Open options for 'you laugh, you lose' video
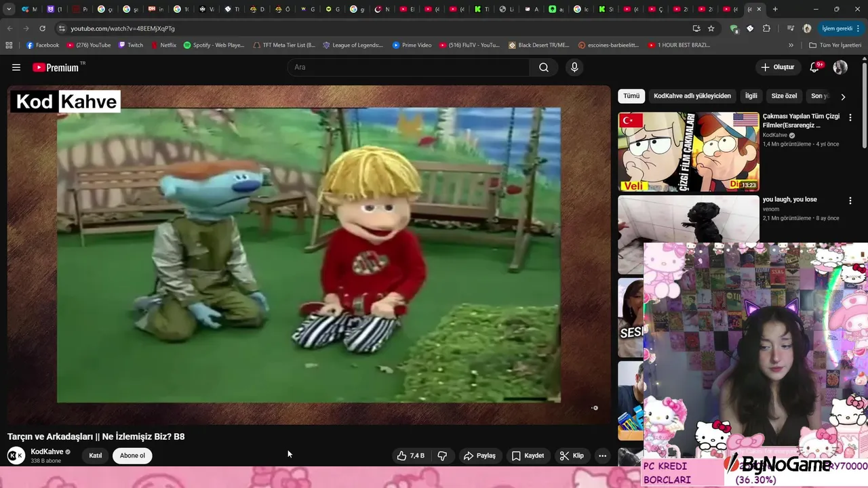This screenshot has height=488, width=868. tap(850, 201)
